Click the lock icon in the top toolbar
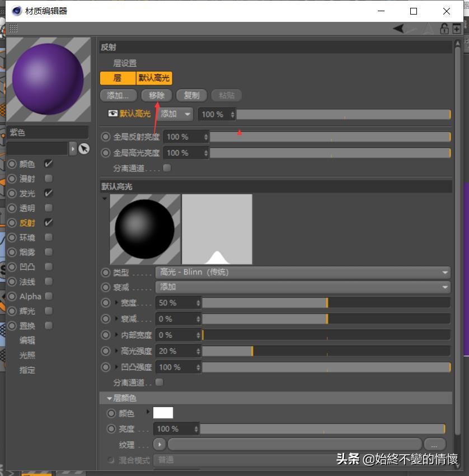Viewport: 469px width, 476px height. click(x=445, y=29)
